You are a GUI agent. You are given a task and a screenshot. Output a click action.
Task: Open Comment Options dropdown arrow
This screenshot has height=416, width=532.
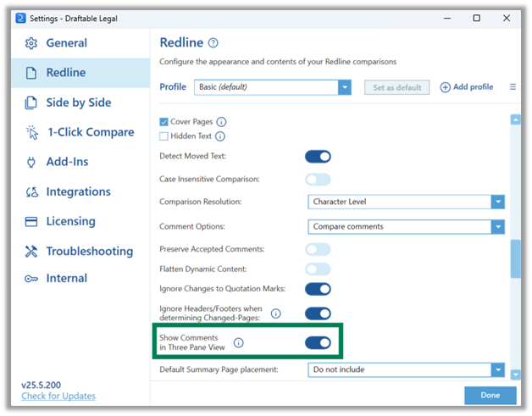point(498,227)
